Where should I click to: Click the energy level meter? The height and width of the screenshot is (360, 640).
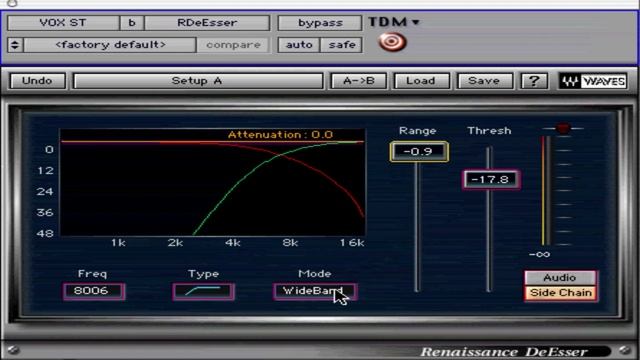(x=546, y=191)
